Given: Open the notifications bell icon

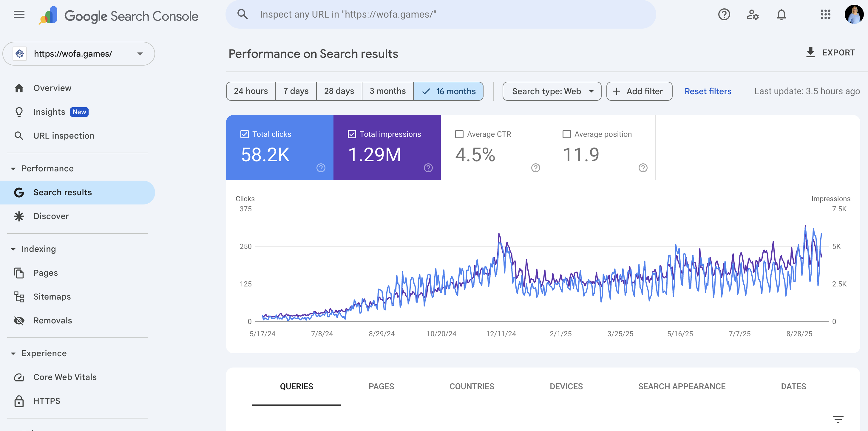Looking at the screenshot, I should [781, 15].
